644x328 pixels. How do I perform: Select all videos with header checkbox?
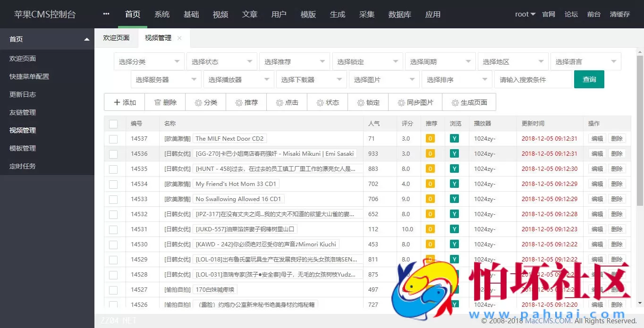[x=113, y=124]
